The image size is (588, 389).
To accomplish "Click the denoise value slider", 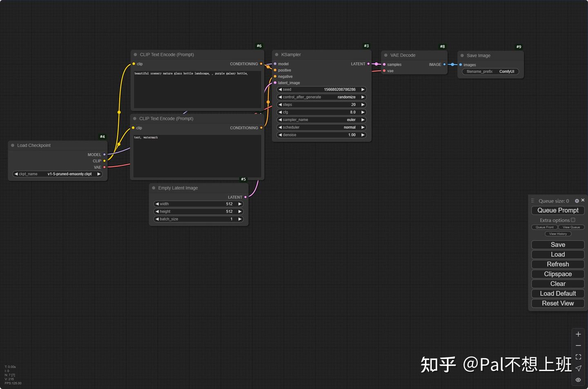I will coord(321,135).
